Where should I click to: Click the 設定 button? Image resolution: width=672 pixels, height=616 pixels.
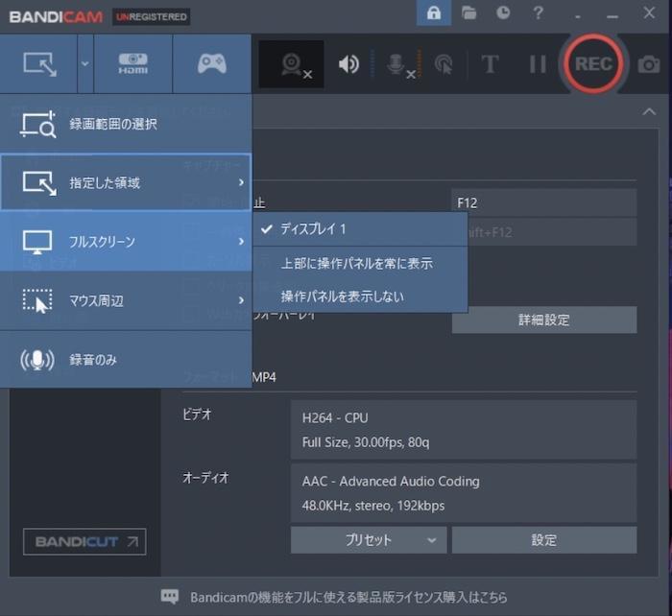point(544,540)
